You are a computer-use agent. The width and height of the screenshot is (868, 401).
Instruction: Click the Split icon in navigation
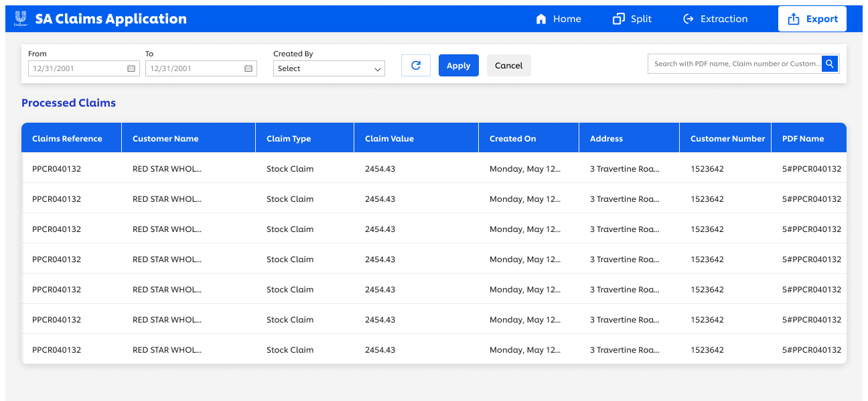pyautogui.click(x=618, y=19)
